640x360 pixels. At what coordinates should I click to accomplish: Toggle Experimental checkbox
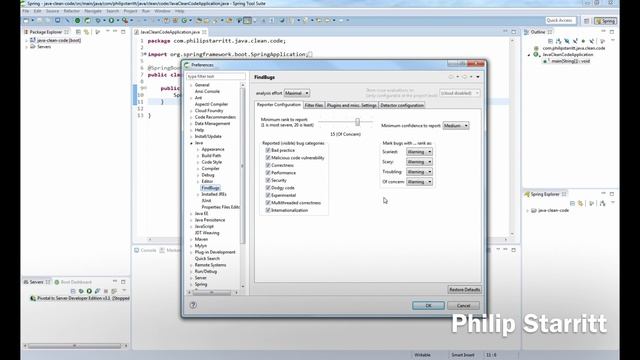tap(268, 195)
